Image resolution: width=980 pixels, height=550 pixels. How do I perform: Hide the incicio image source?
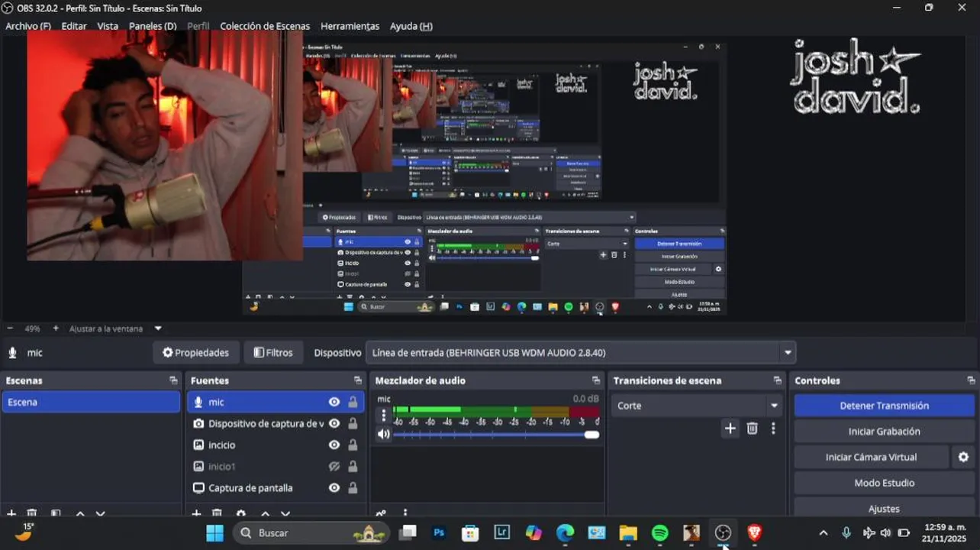click(334, 445)
